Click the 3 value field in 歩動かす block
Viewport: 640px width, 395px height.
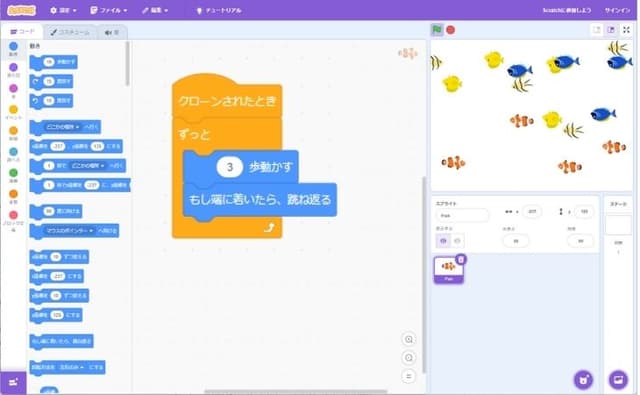click(x=230, y=167)
